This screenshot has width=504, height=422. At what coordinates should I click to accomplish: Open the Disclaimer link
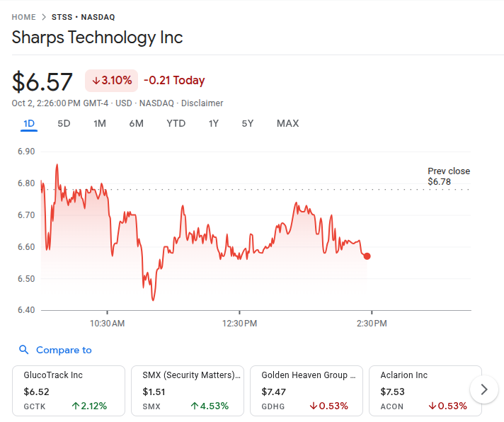click(x=202, y=103)
